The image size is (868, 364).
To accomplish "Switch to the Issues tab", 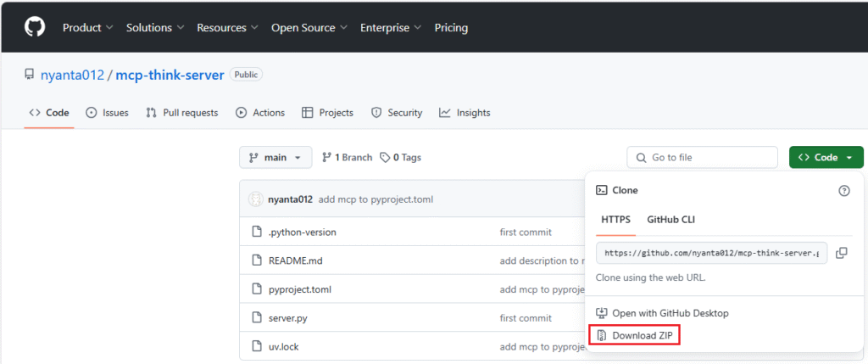I will [x=107, y=113].
